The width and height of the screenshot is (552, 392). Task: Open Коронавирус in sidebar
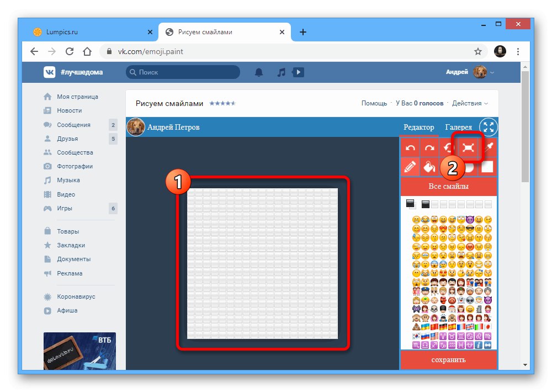point(76,296)
